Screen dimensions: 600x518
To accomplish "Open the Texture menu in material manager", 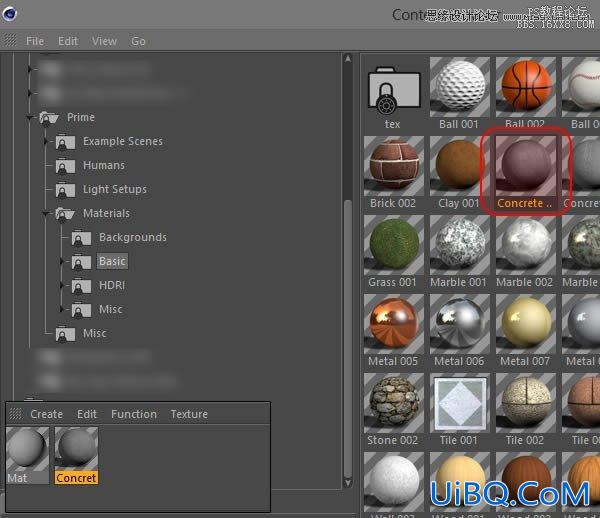I will [x=189, y=414].
